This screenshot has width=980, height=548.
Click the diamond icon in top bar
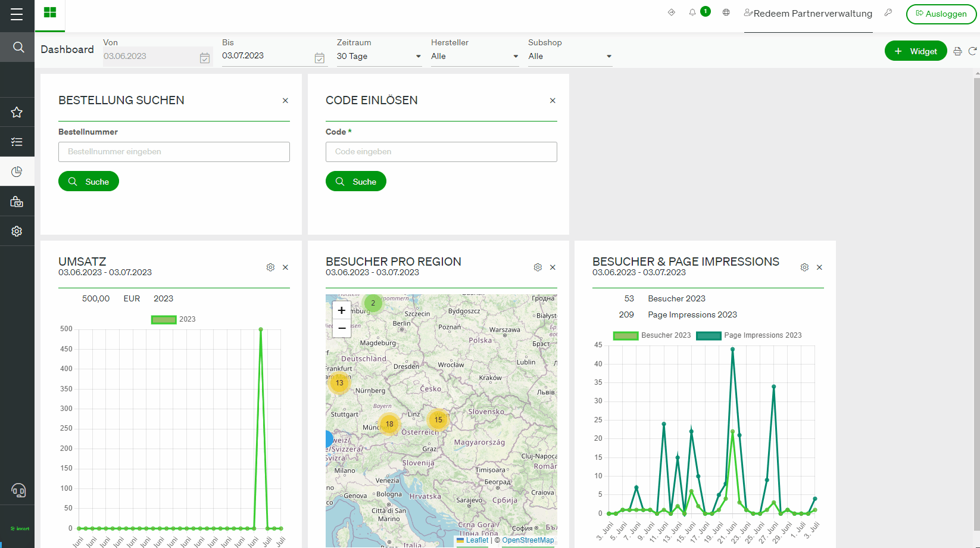pos(672,12)
